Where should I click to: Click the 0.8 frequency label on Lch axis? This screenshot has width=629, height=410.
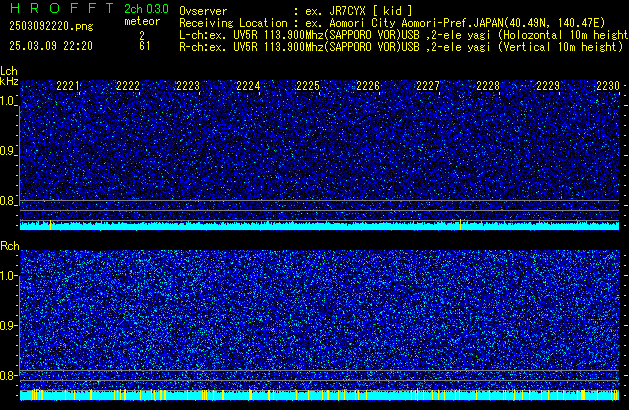7,201
